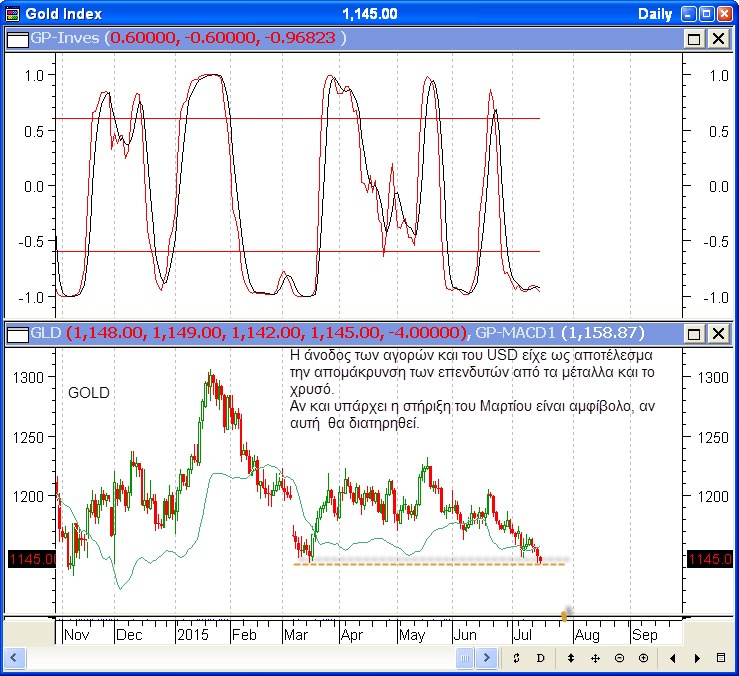This screenshot has height=676, width=739.
Task: Click scrollbar left arrow button
Action: (13, 658)
